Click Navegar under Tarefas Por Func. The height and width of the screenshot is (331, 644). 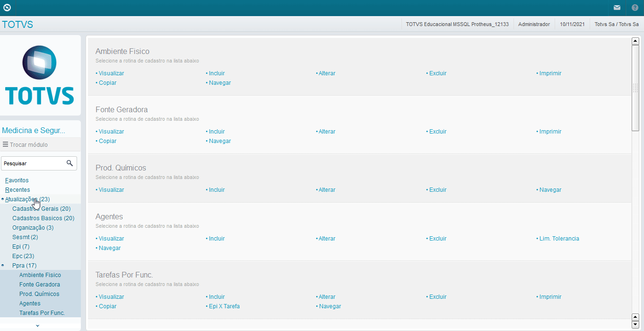click(x=330, y=306)
